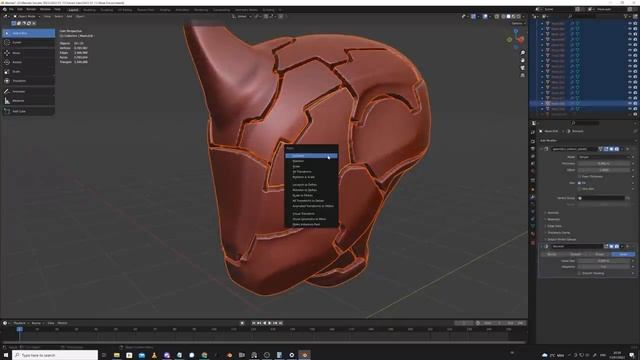Open the Modifiers wrench tab in Properties
The height and width of the screenshot is (360, 640).
pyautogui.click(x=533, y=197)
